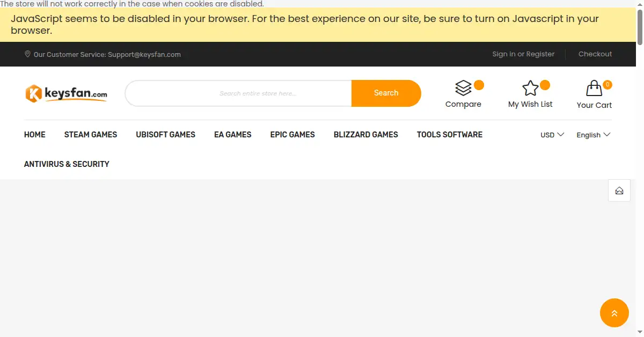Image resolution: width=644 pixels, height=337 pixels.
Task: Click the Checkout link
Action: [595, 54]
